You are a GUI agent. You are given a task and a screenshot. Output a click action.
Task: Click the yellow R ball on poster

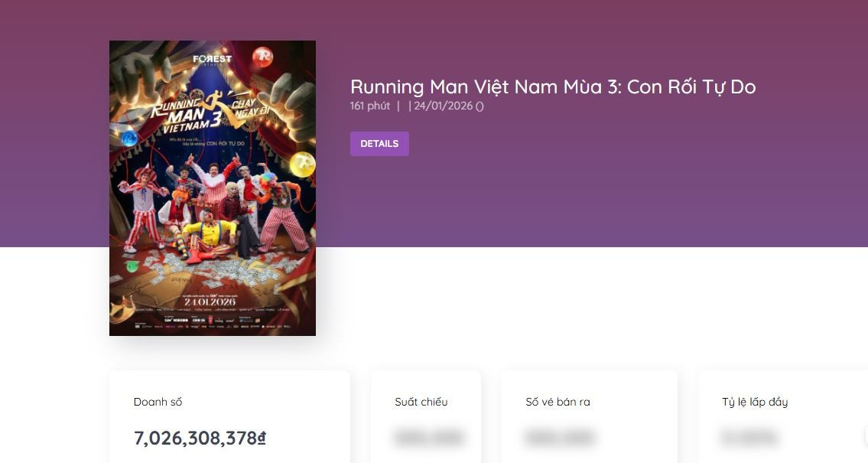click(303, 163)
